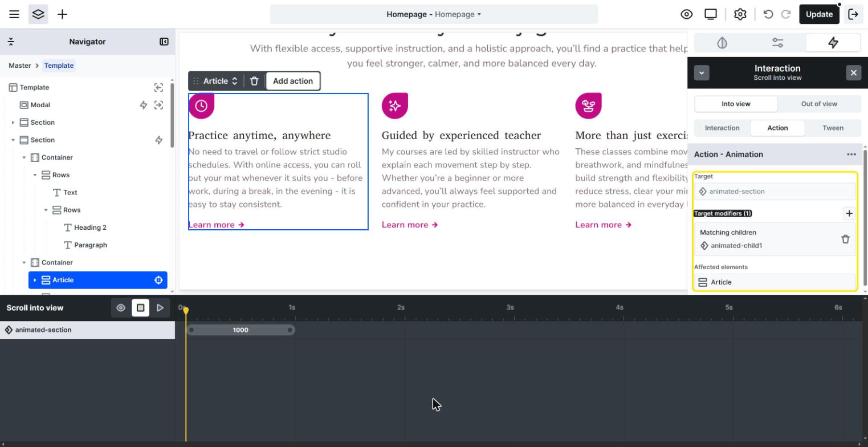Viewport: 868px width, 447px height.
Task: Collapse the second Section tree item
Action: (13, 140)
